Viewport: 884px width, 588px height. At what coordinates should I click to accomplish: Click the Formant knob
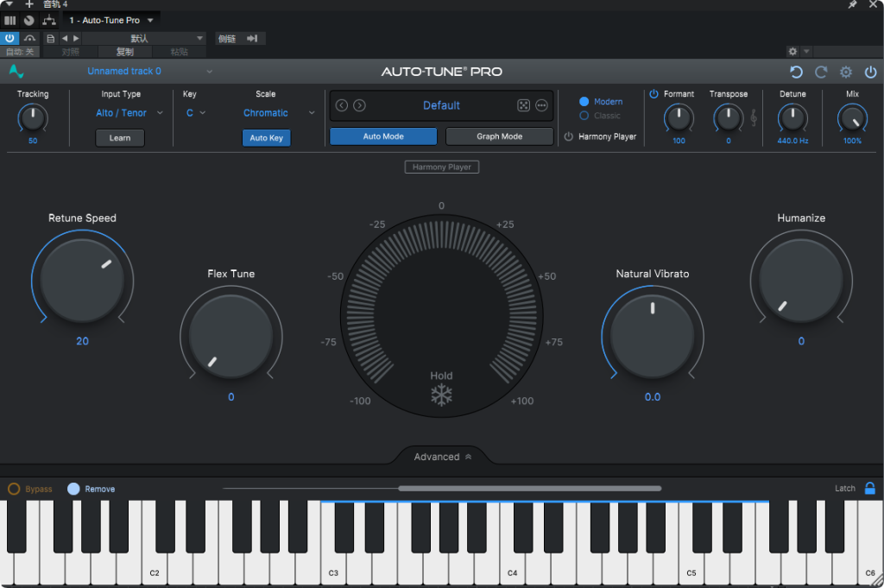click(679, 118)
